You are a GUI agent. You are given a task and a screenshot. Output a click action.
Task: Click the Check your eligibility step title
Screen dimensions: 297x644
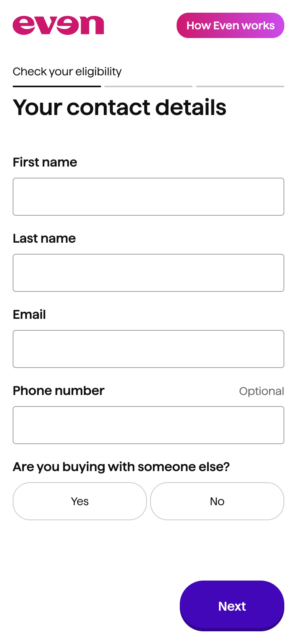pos(67,72)
